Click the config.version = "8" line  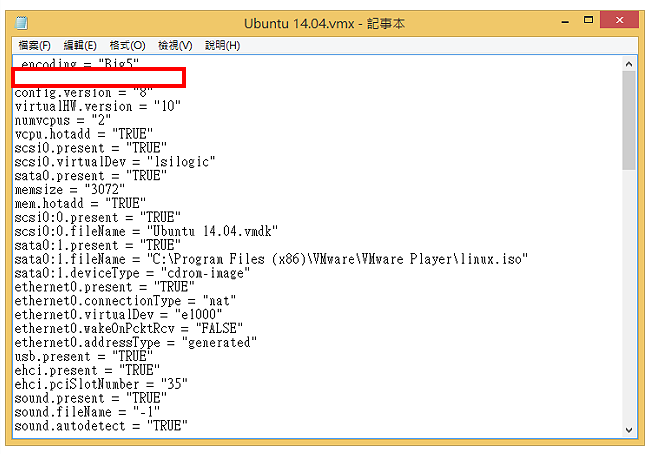tap(84, 92)
